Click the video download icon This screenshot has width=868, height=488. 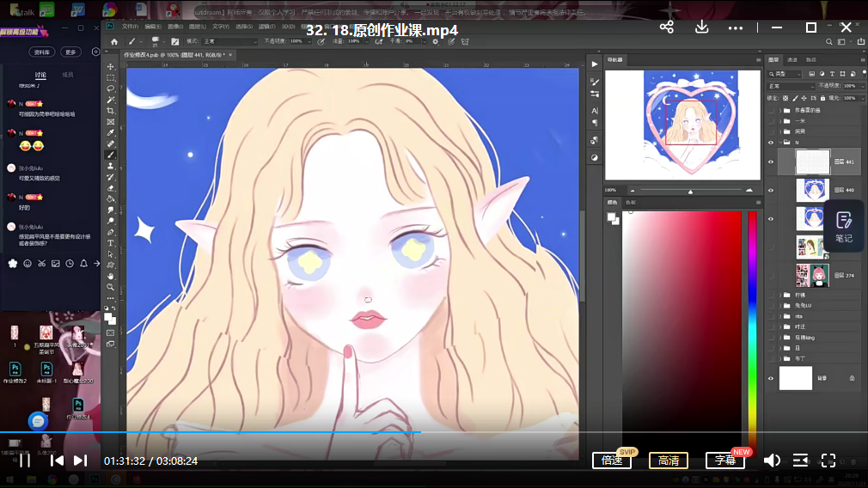702,27
